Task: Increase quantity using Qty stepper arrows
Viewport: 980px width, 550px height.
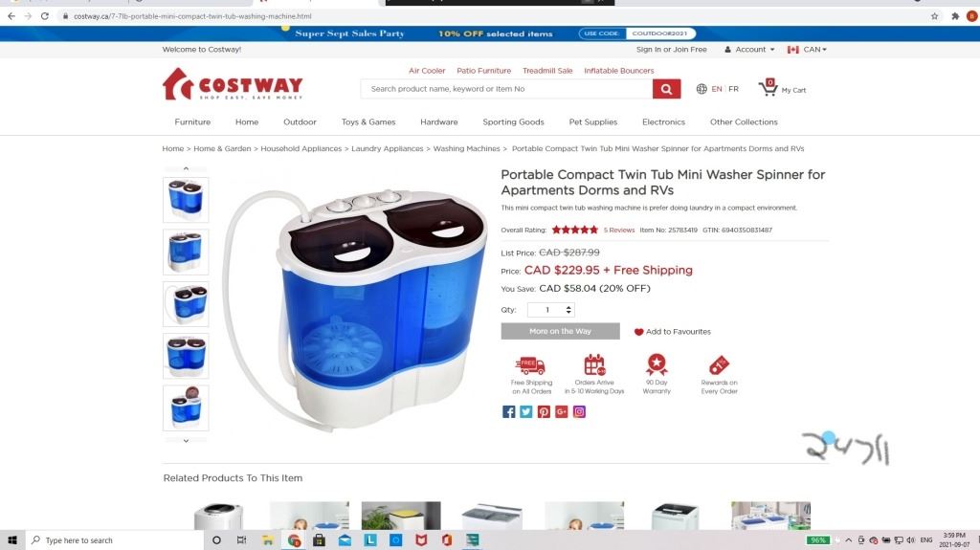Action: point(568,307)
